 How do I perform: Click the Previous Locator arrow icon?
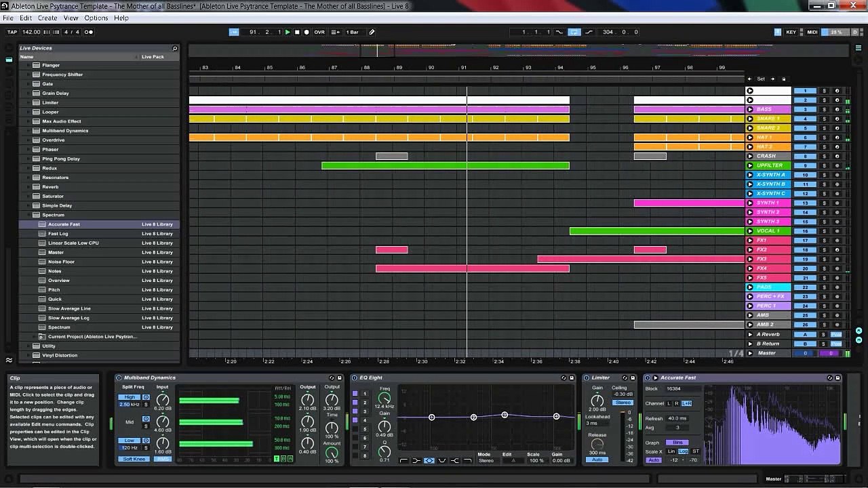750,79
